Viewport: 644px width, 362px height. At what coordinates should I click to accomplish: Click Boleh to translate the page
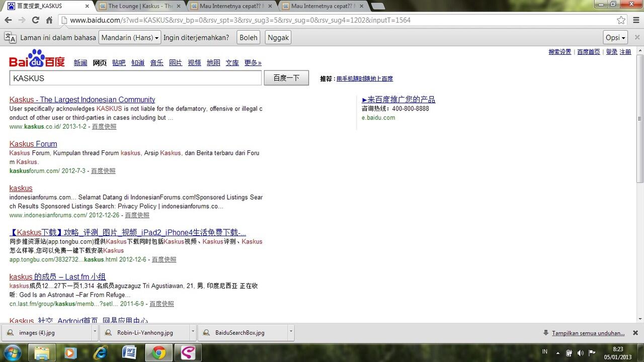point(248,38)
